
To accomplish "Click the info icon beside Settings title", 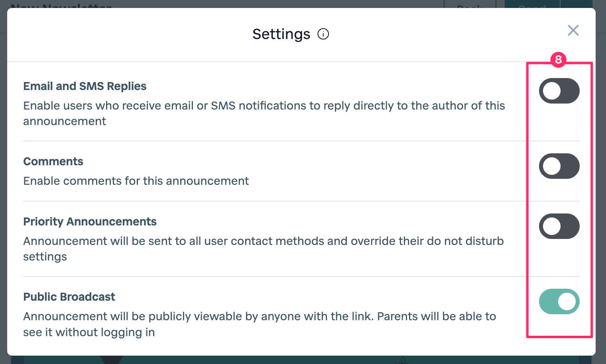I will pos(323,34).
